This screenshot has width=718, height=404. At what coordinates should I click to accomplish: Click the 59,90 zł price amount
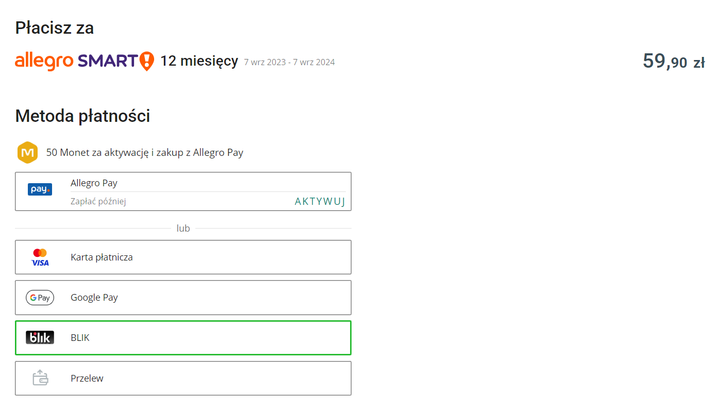coord(674,61)
